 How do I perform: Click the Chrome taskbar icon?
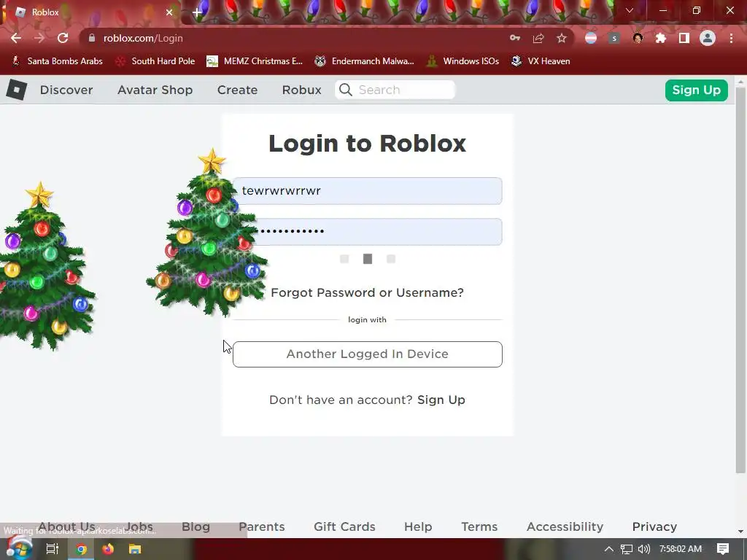pos(81,549)
